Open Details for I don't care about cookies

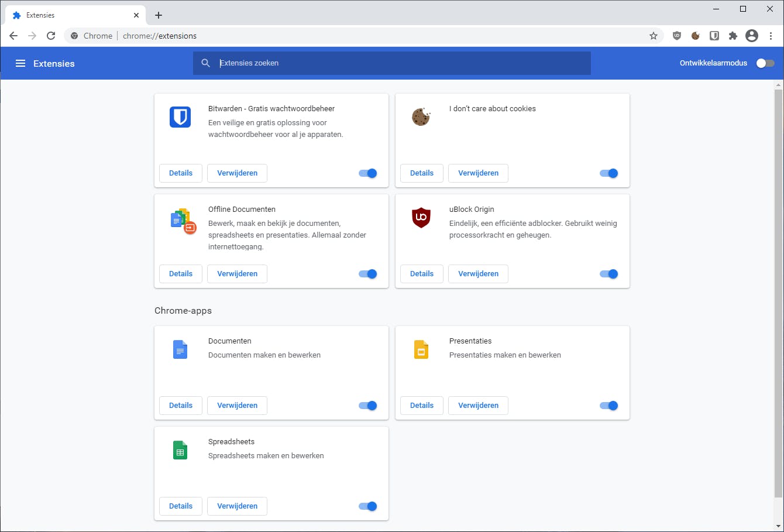tap(422, 173)
